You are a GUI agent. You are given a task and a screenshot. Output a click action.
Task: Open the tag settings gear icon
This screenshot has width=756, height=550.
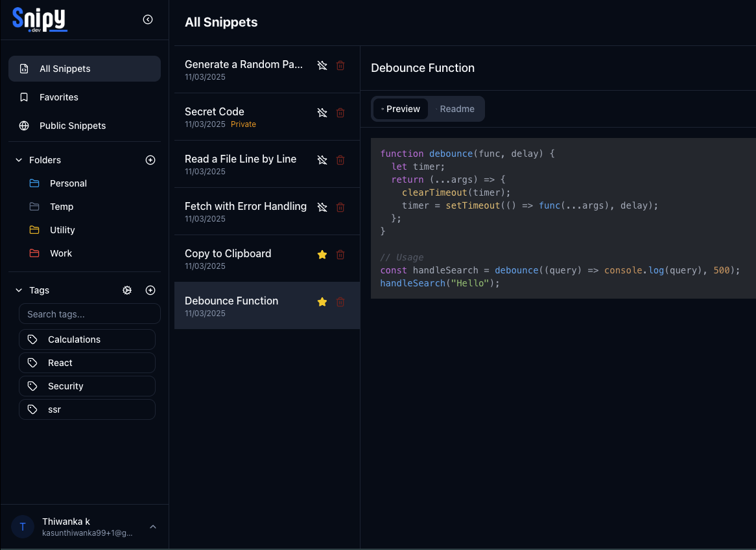tap(127, 290)
